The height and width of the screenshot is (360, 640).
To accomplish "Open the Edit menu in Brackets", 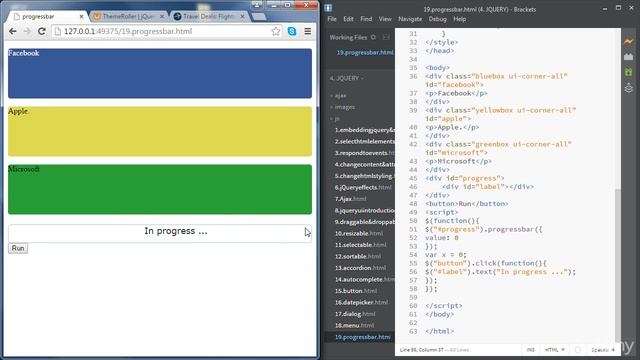I will coord(348,19).
